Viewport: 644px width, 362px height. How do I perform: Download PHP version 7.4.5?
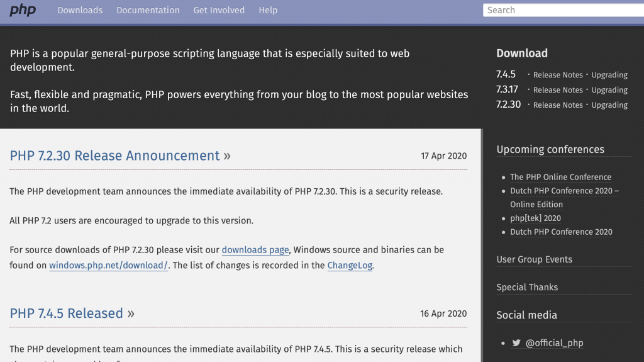pyautogui.click(x=506, y=74)
